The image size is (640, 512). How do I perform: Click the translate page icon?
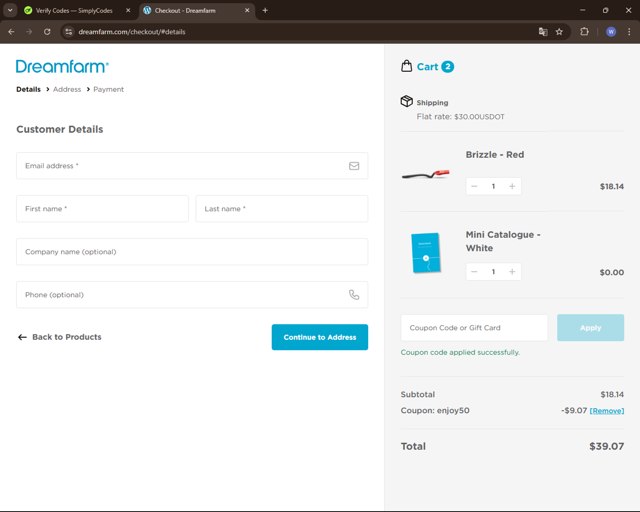(543, 32)
